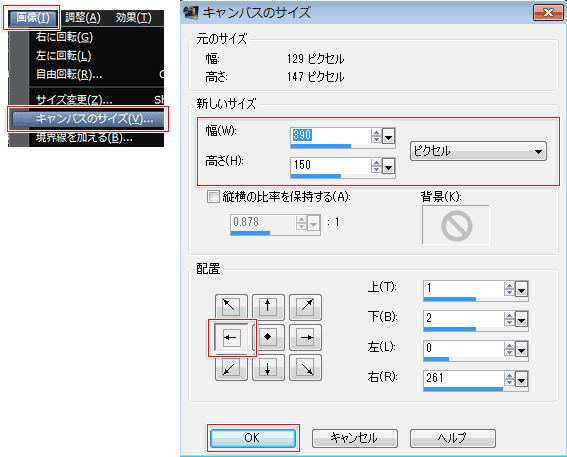The height and width of the screenshot is (457, 567).
Task: Expand the 高さ(H) value dropdown arrow
Action: coord(388,167)
